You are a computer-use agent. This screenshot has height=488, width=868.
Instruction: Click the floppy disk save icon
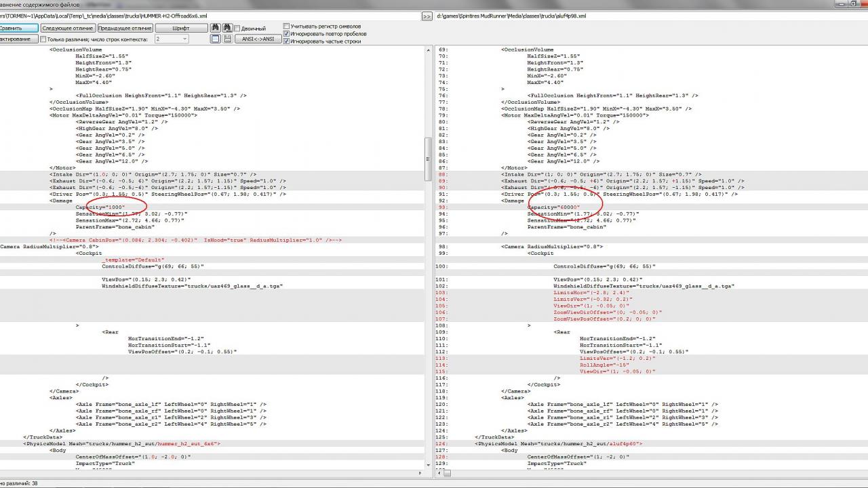[226, 39]
